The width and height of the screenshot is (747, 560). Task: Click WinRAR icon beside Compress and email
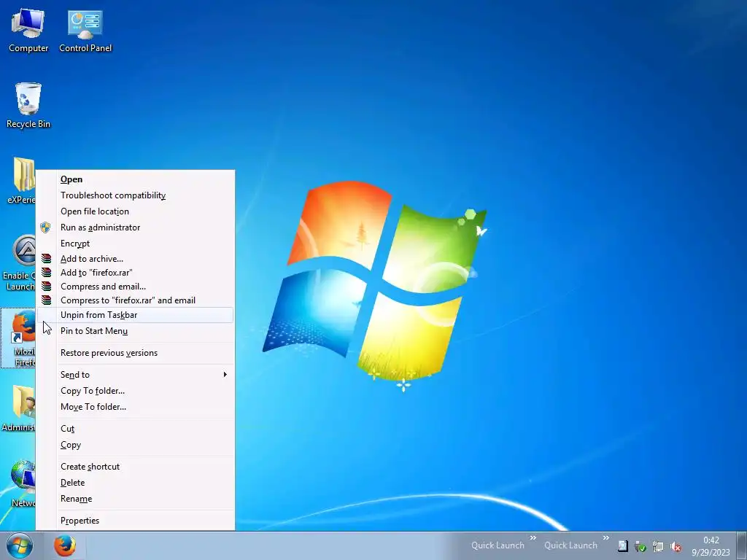pyautogui.click(x=46, y=286)
